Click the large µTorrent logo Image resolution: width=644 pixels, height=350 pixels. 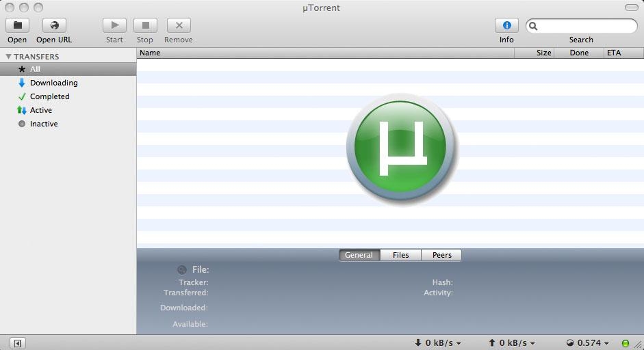coord(400,147)
